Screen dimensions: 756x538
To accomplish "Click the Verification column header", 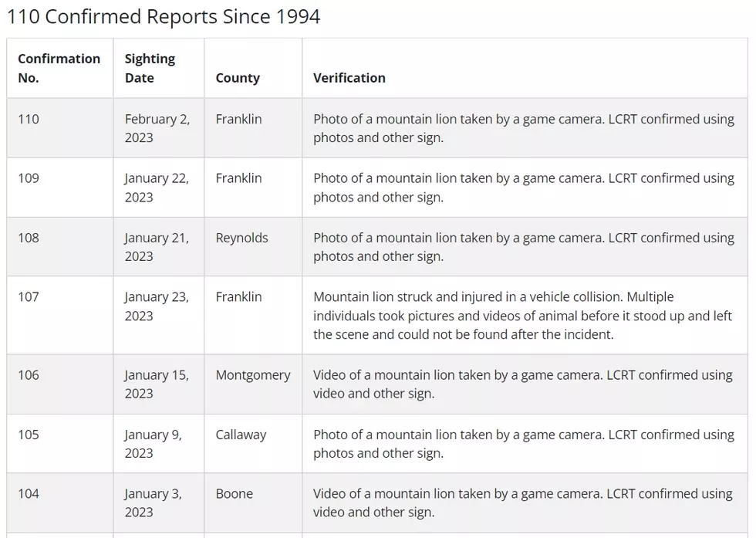I will [x=525, y=68].
